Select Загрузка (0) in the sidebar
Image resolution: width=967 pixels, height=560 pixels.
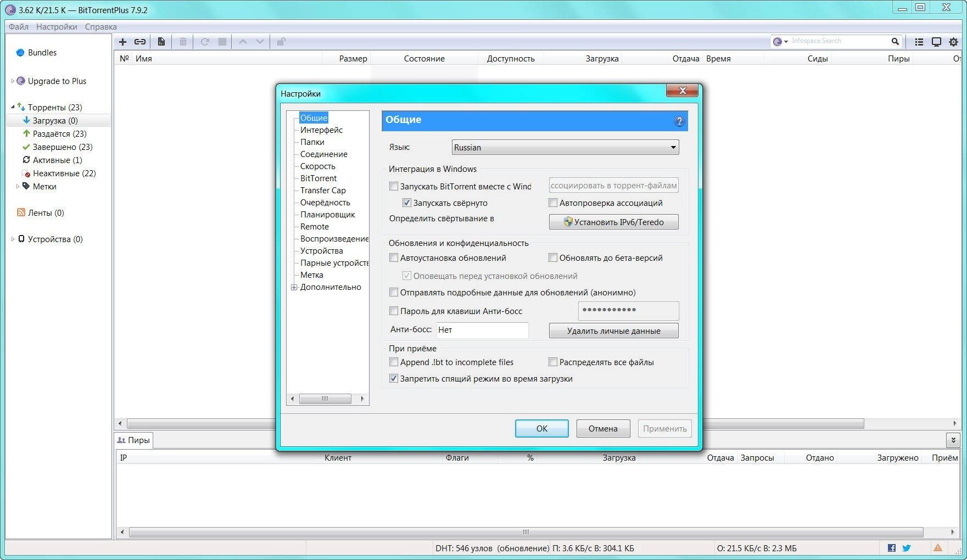[58, 121]
